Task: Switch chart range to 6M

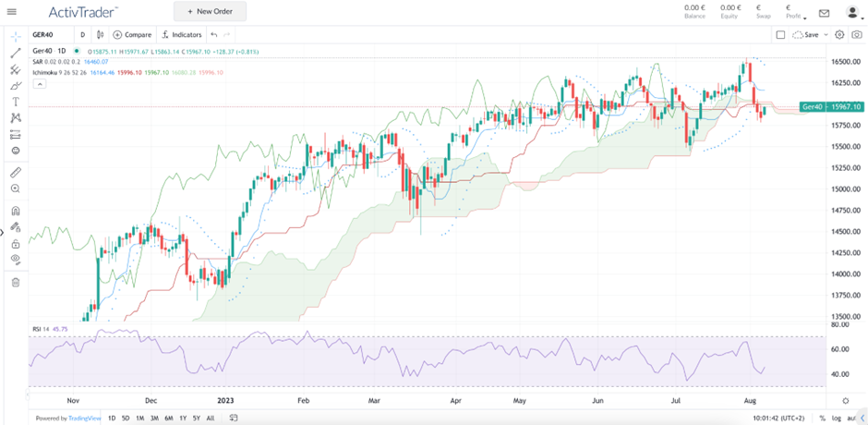Action: (x=168, y=419)
